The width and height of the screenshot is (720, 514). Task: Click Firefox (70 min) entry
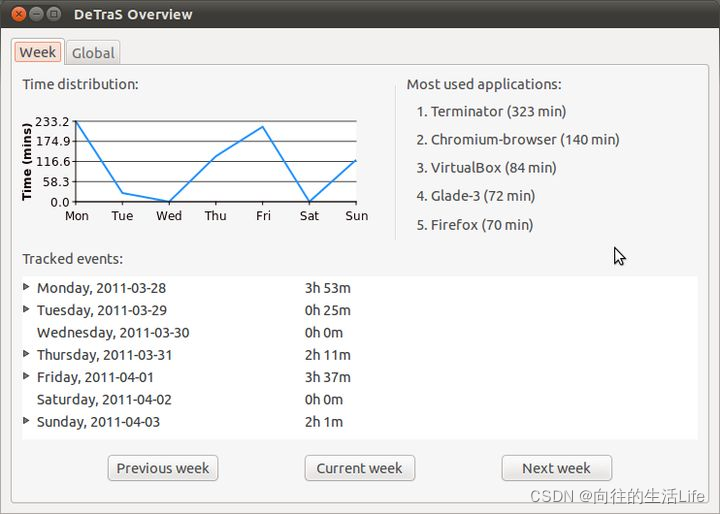point(474,225)
